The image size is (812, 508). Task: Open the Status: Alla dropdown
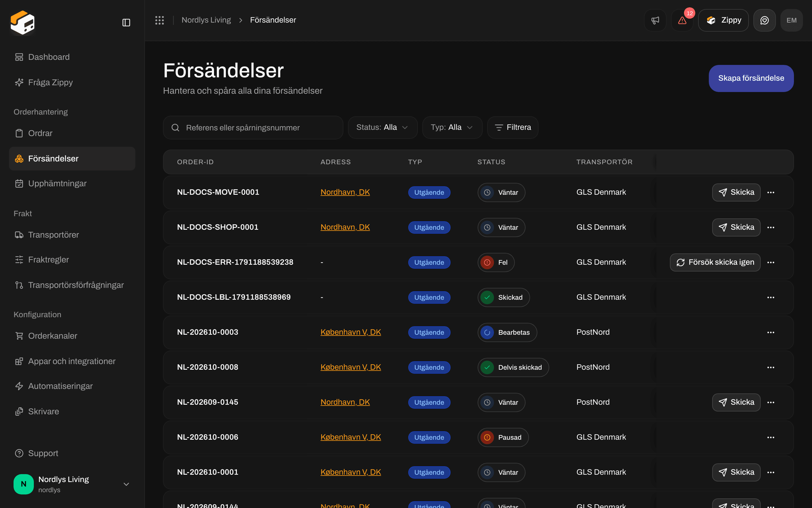383,127
